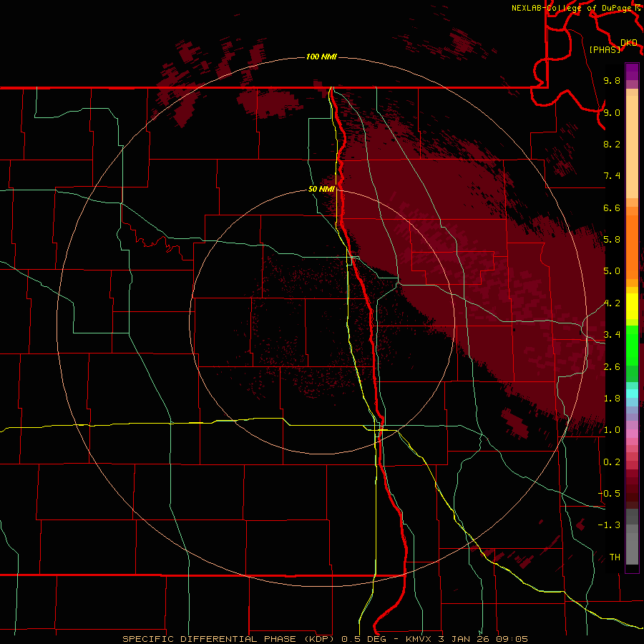Click the TH threshold label

click(615, 557)
